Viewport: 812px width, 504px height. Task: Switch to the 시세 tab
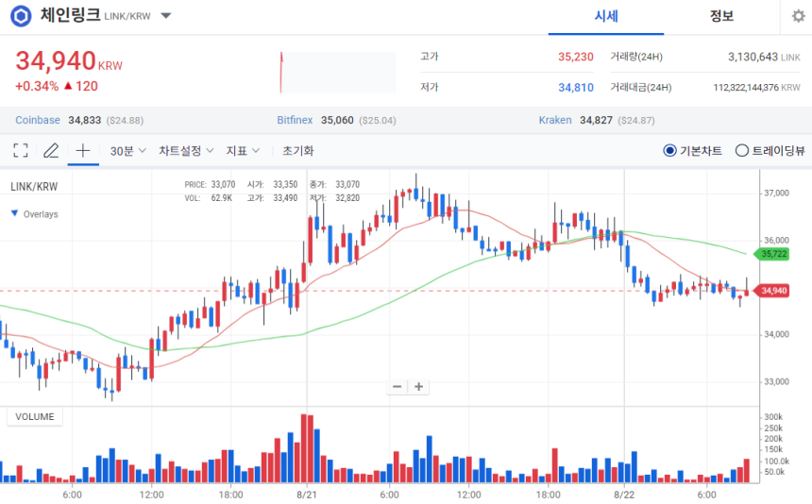tap(606, 16)
